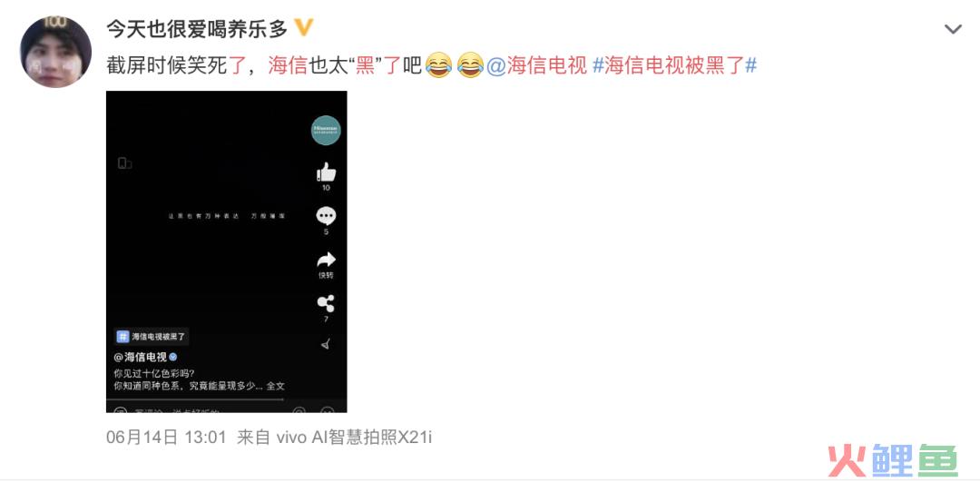The image size is (980, 482).
Task: Open username 今天也很爱喝养乐多
Action: [197, 28]
